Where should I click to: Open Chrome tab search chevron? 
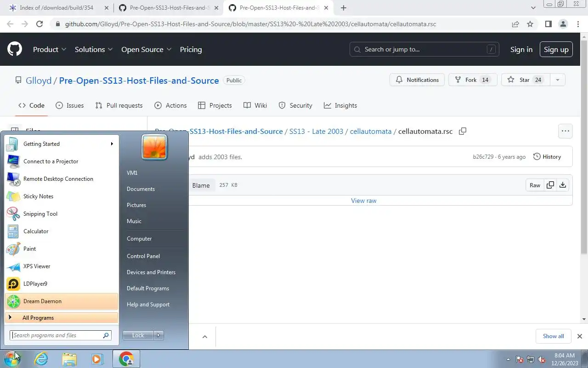[x=533, y=8]
